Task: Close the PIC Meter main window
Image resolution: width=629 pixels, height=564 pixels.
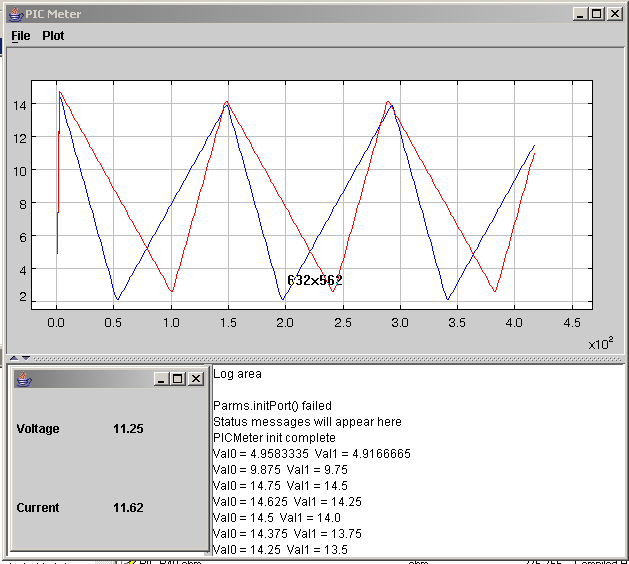Action: pyautogui.click(x=614, y=14)
